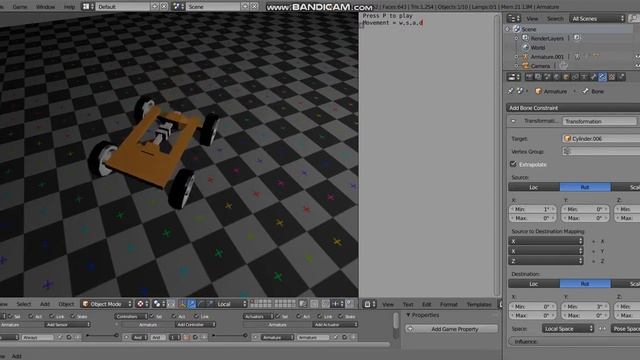Select the Camera item in the outliner
This screenshot has height=360, width=640.
(x=540, y=66)
